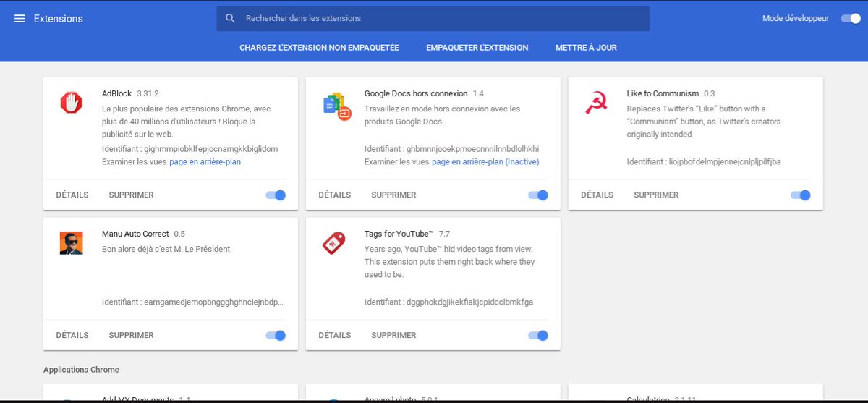Image resolution: width=868 pixels, height=403 pixels.
Task: Click the Tags for YouTube title
Action: click(399, 234)
